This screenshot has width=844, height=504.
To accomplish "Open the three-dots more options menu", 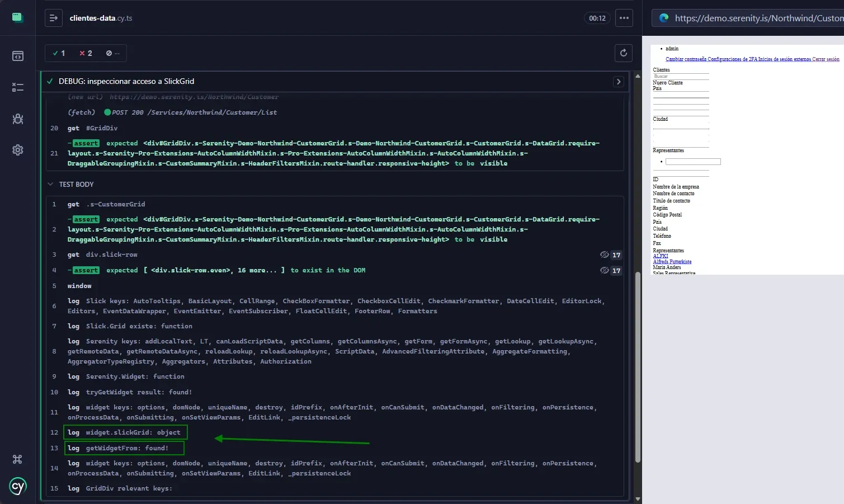I will click(x=624, y=18).
